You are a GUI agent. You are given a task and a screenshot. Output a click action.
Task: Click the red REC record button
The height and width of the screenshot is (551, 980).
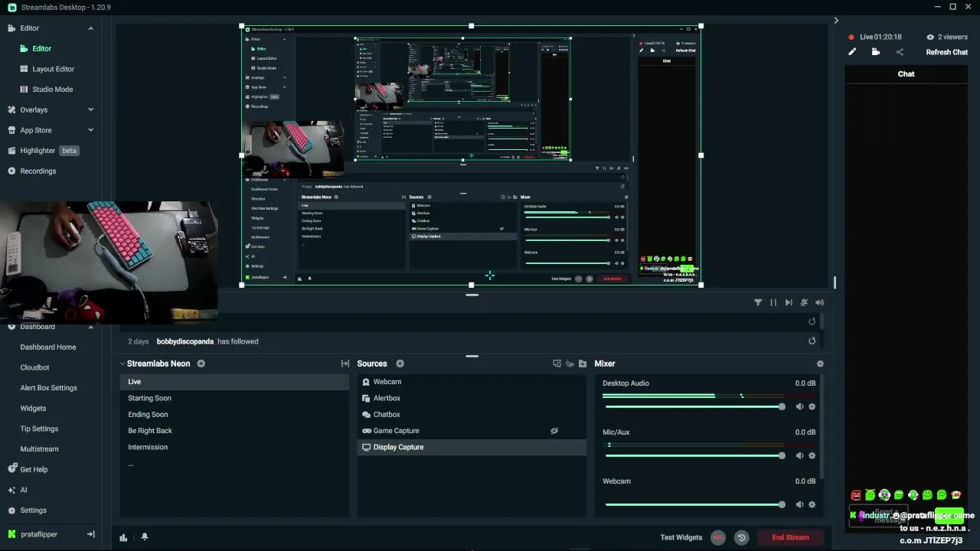click(718, 537)
